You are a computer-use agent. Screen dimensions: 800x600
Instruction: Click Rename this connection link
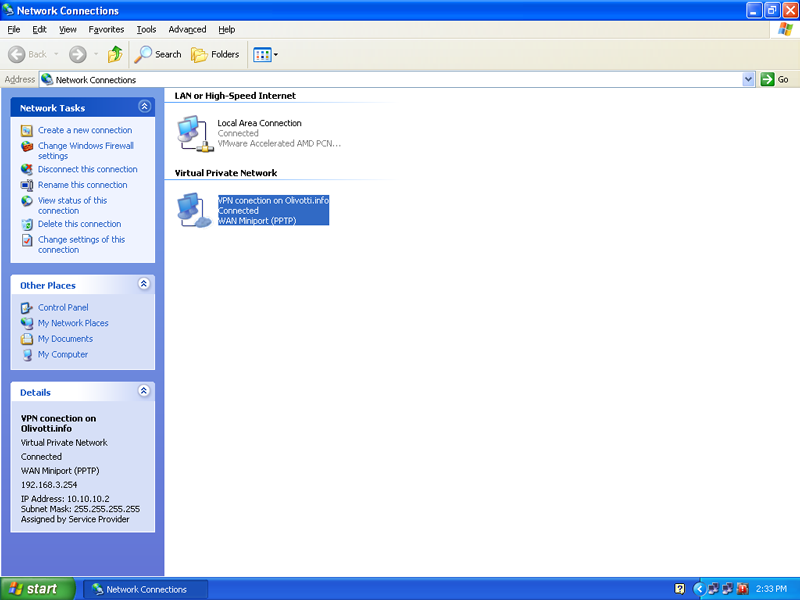click(82, 185)
